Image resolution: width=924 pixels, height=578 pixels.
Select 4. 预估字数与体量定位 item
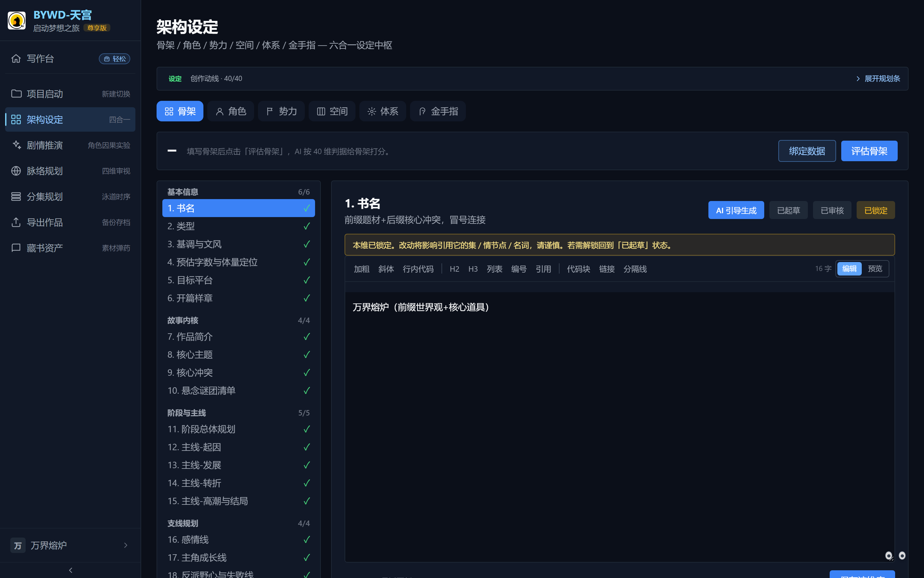[238, 262]
